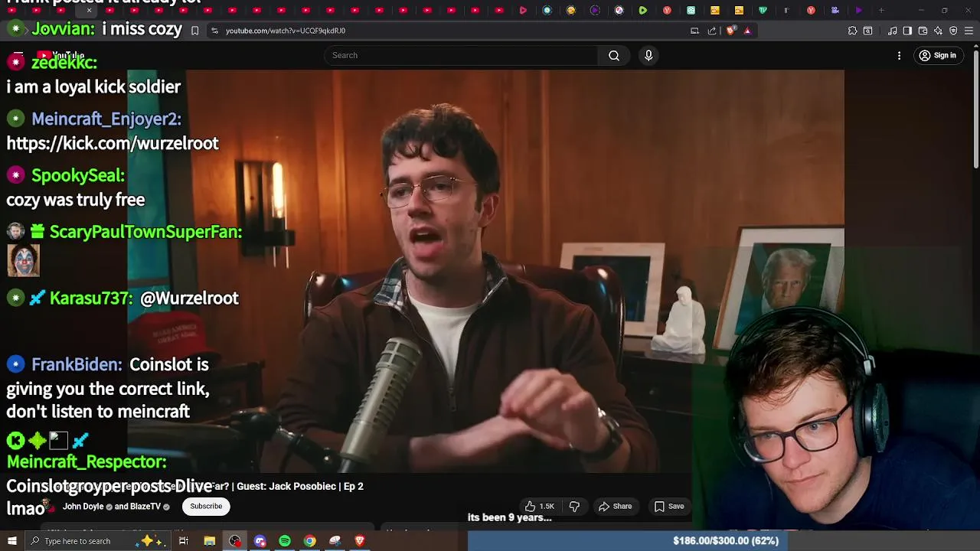Open browser extensions puzzle icon
The width and height of the screenshot is (980, 551).
click(852, 31)
